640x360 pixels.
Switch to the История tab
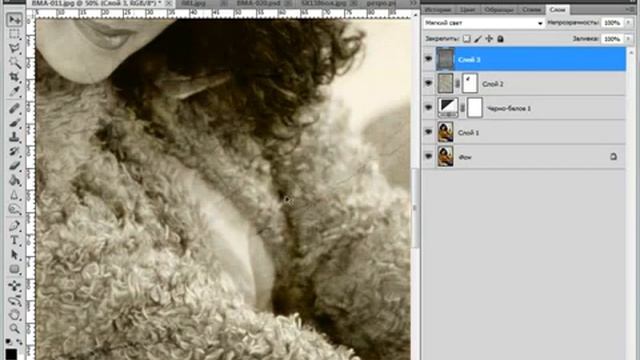coord(438,9)
